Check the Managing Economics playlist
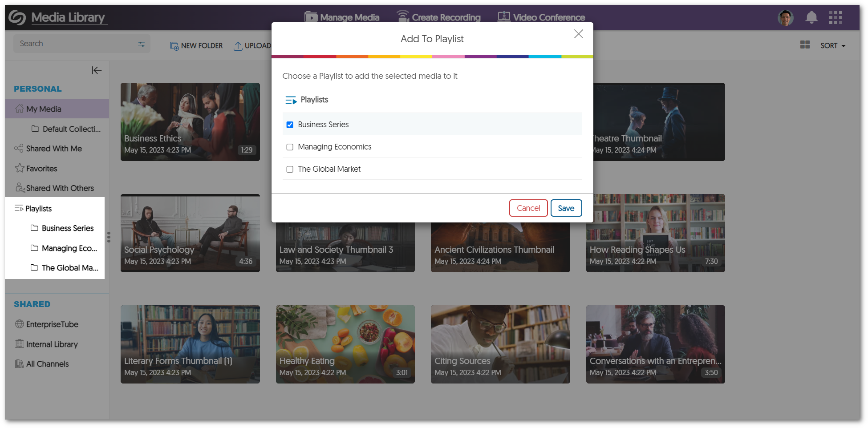The width and height of the screenshot is (868, 428). (x=290, y=147)
